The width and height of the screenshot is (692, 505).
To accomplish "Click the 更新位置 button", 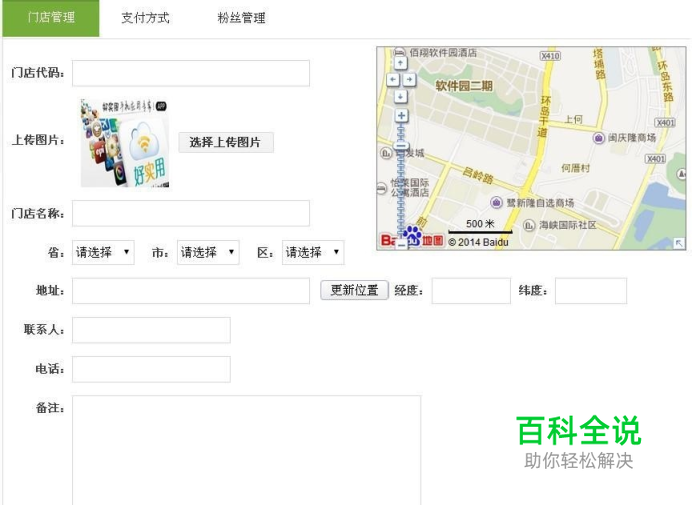I will (354, 290).
